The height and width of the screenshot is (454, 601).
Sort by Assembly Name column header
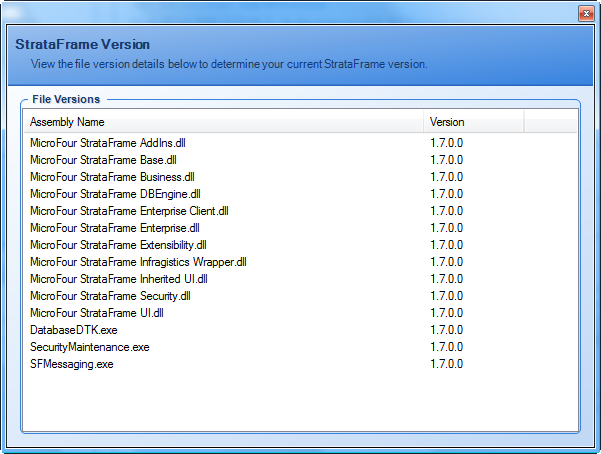(x=222, y=122)
